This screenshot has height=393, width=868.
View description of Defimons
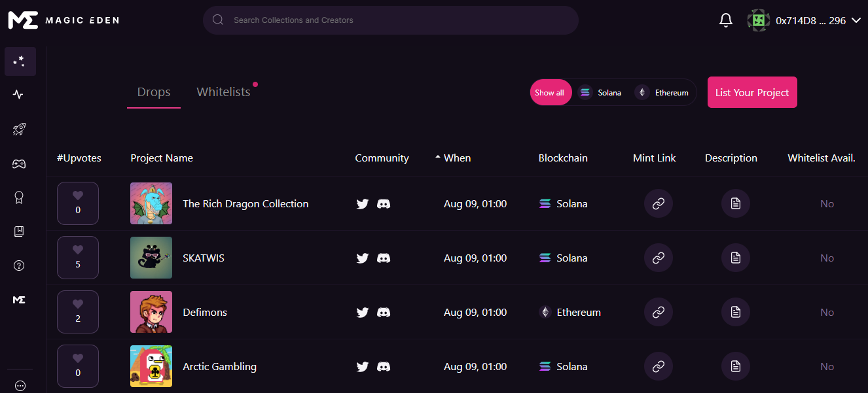click(736, 313)
